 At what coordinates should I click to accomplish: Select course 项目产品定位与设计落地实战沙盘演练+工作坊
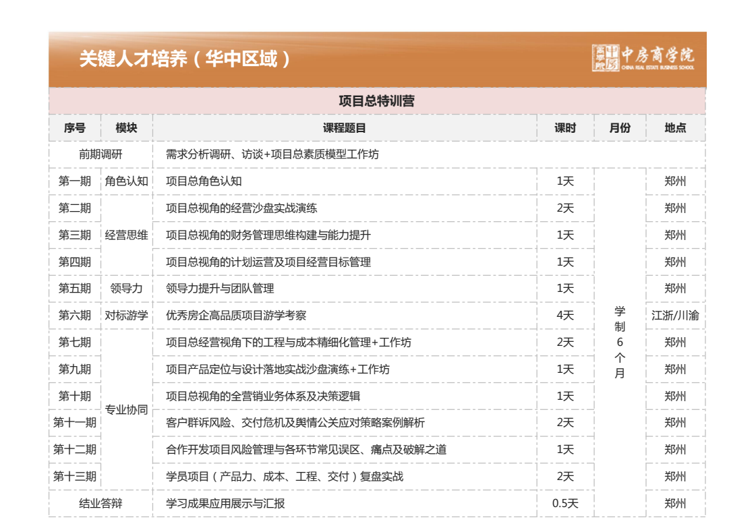pyautogui.click(x=278, y=369)
